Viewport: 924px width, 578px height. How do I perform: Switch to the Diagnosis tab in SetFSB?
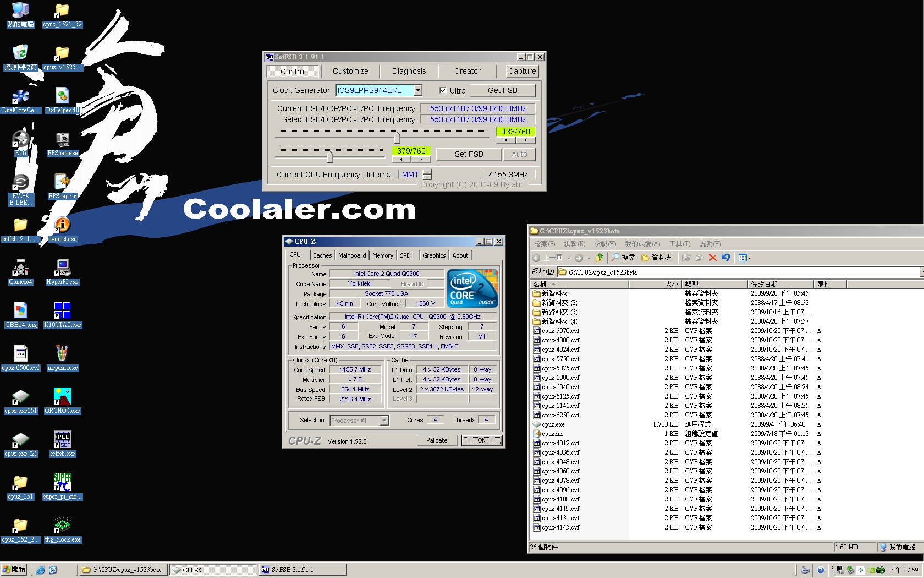click(x=409, y=71)
